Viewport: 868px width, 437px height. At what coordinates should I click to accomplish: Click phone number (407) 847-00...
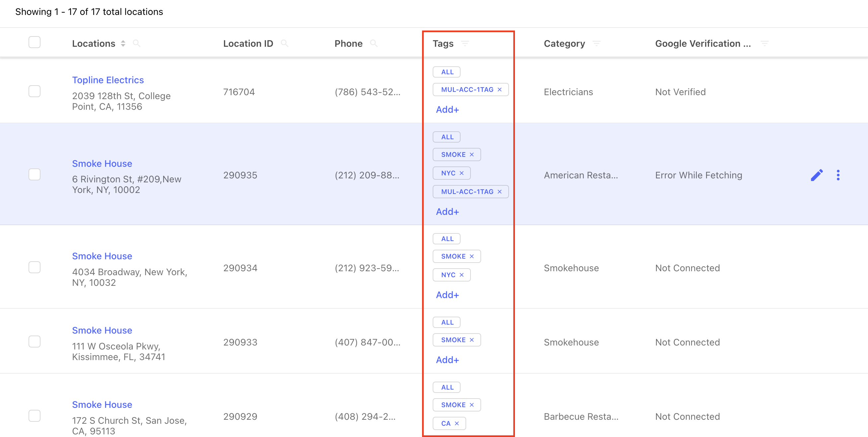pyautogui.click(x=367, y=342)
